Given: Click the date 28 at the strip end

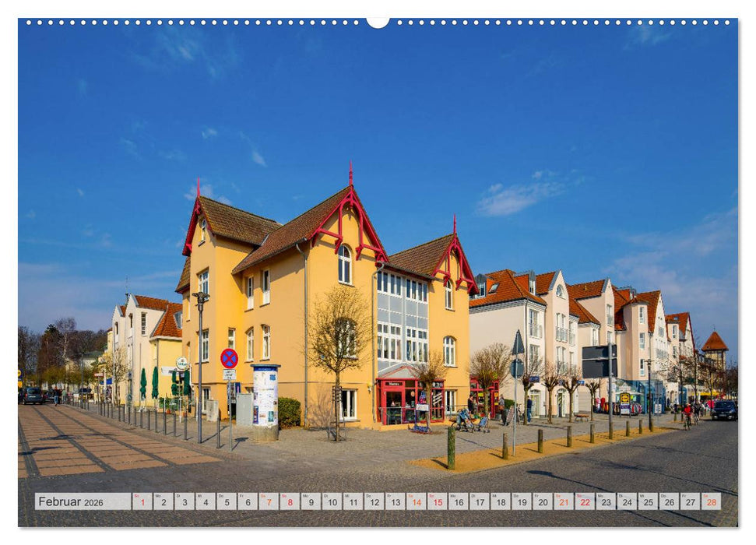Looking at the screenshot, I should coord(710,501).
